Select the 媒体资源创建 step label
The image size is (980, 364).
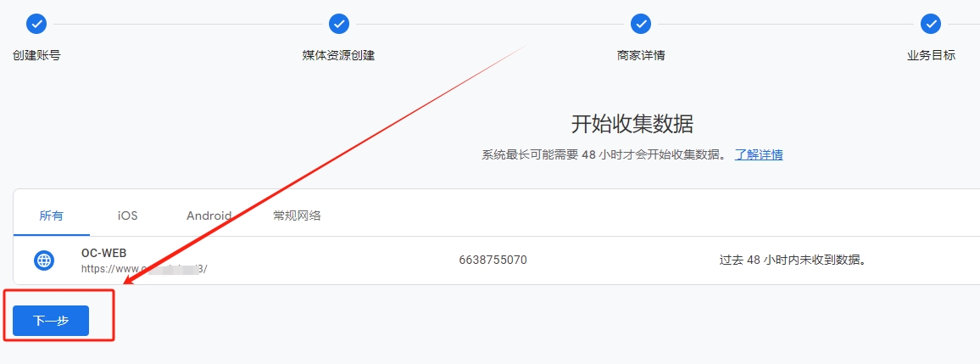[x=339, y=55]
